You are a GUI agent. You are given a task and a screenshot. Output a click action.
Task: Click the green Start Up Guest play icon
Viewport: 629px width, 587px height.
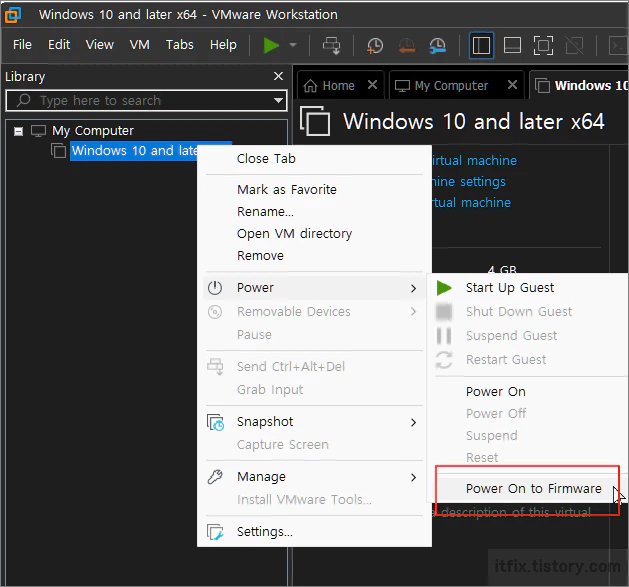[444, 288]
